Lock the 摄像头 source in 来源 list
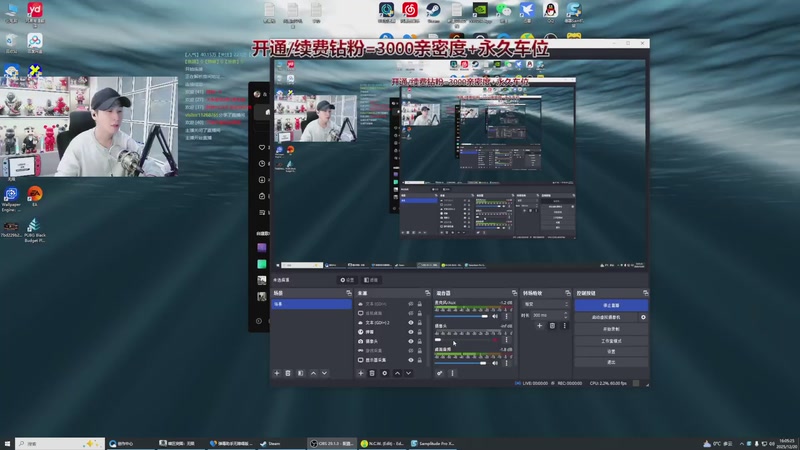The width and height of the screenshot is (800, 450). 420,341
